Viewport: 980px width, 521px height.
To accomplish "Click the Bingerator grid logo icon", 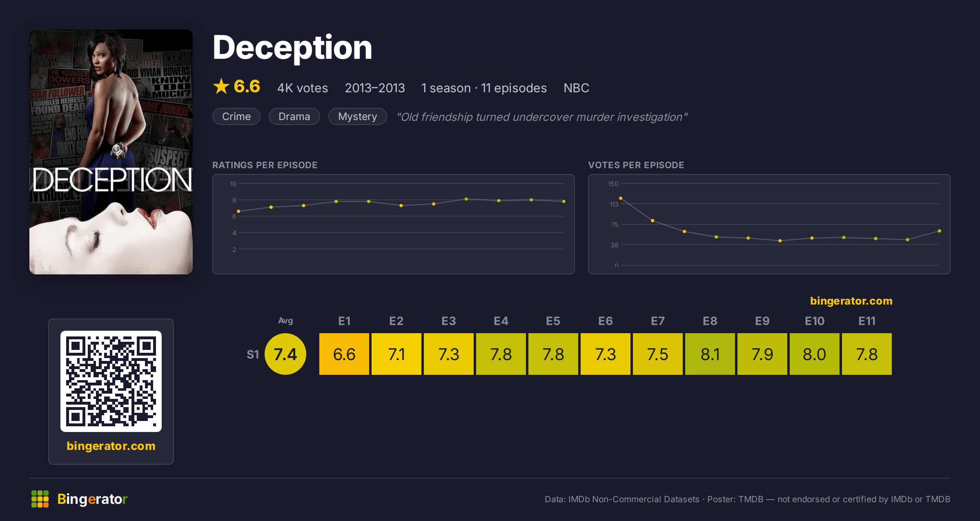I will pos(40,499).
